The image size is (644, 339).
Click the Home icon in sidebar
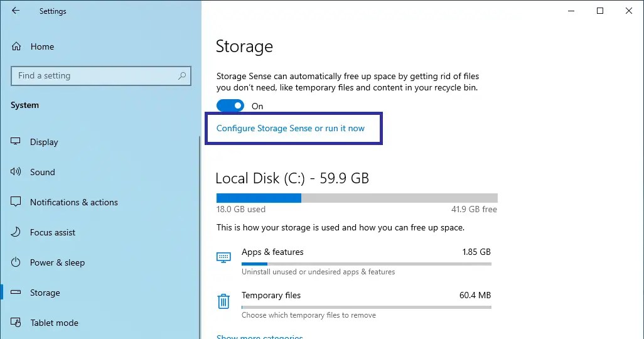(x=16, y=46)
